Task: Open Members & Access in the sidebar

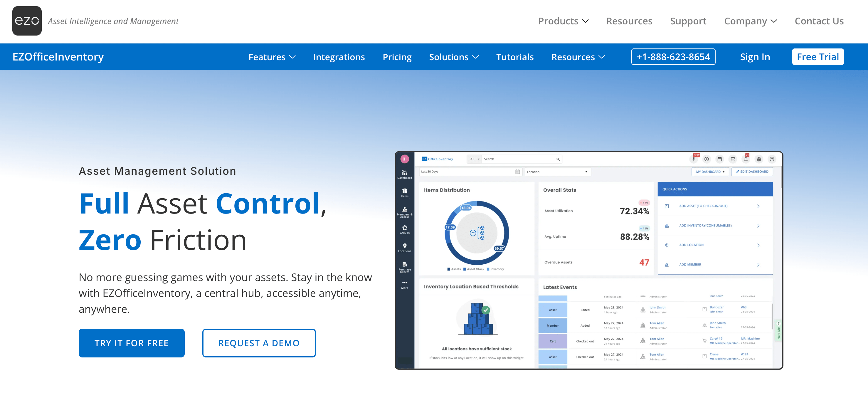Action: [404, 212]
